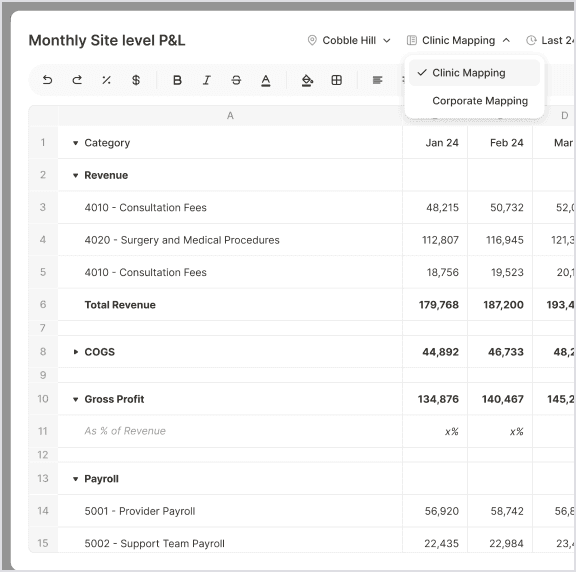This screenshot has height=572, width=576.
Task: Open the cell borders tool
Action: 336,80
